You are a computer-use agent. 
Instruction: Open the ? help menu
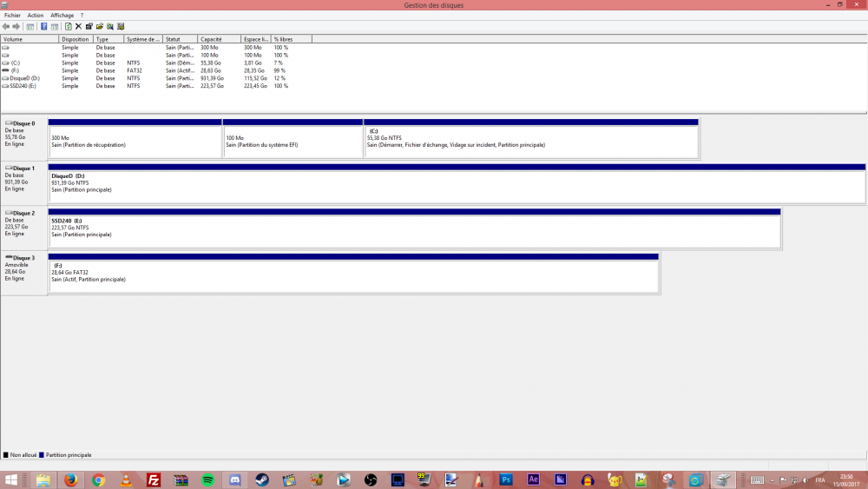82,16
